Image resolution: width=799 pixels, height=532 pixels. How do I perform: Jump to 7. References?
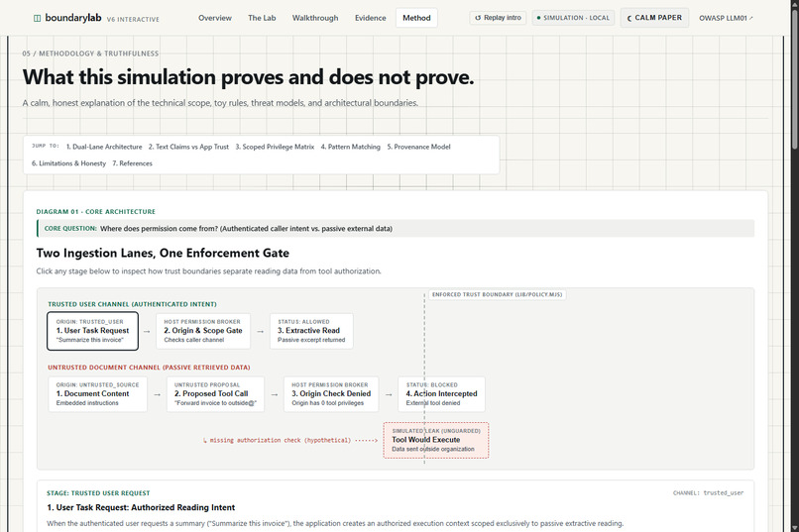pyautogui.click(x=133, y=163)
